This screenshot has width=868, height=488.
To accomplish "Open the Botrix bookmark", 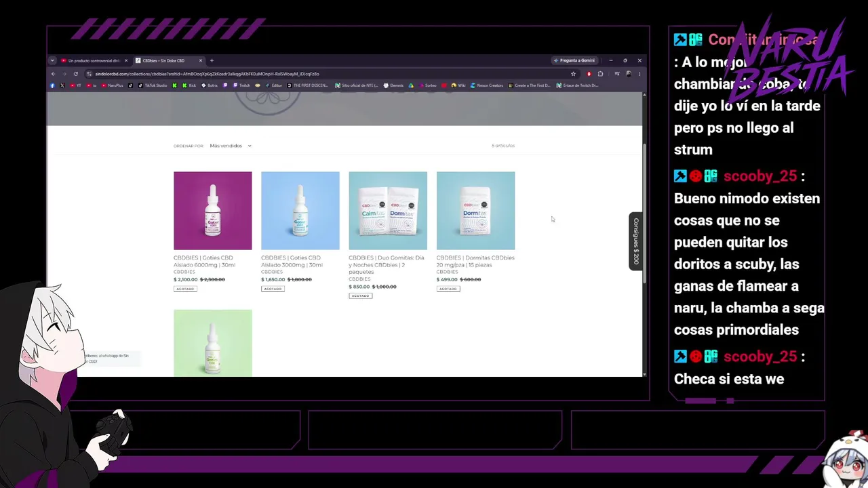I will 210,85.
